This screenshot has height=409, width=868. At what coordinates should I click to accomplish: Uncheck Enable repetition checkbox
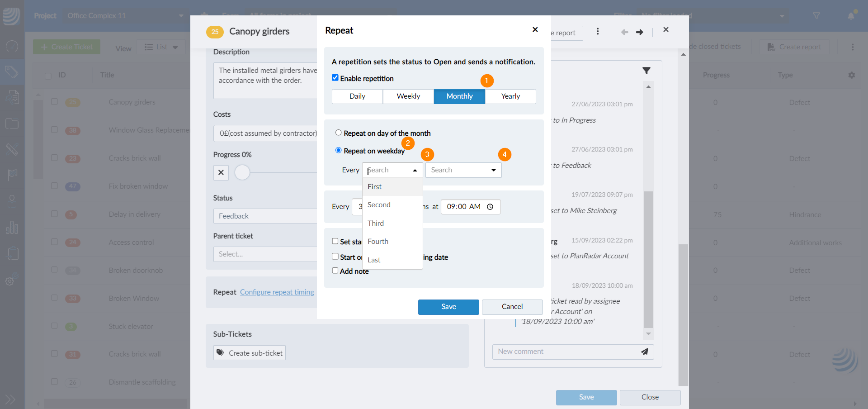[335, 78]
